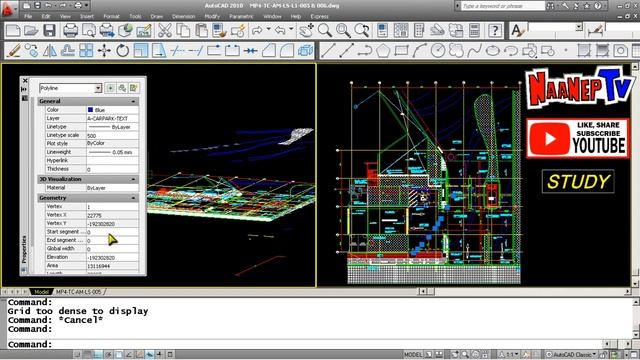Image resolution: width=640 pixels, height=360 pixels.
Task: Open the text style dropdown arrow
Action: (579, 27)
